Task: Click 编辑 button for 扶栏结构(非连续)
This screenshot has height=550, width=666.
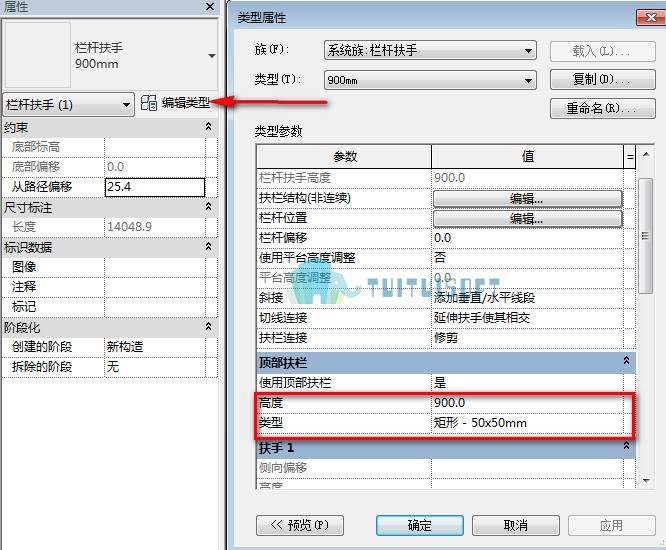Action: pyautogui.click(x=527, y=198)
